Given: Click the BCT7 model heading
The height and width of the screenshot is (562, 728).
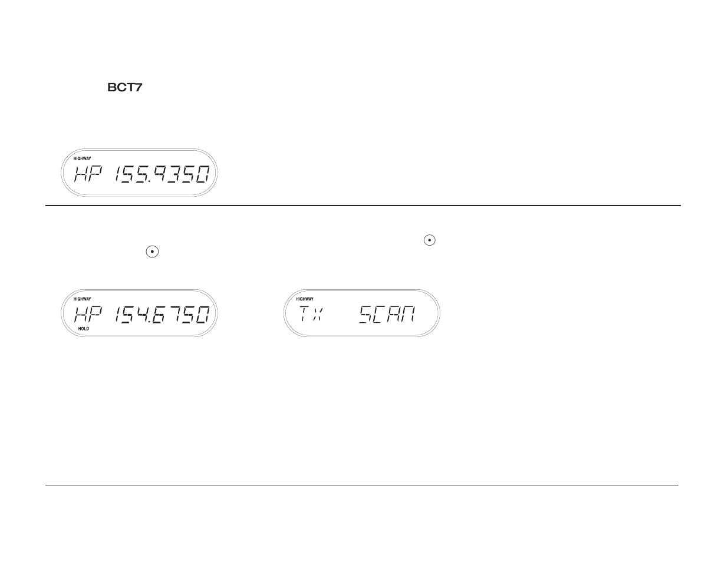Looking at the screenshot, I should coord(125,87).
